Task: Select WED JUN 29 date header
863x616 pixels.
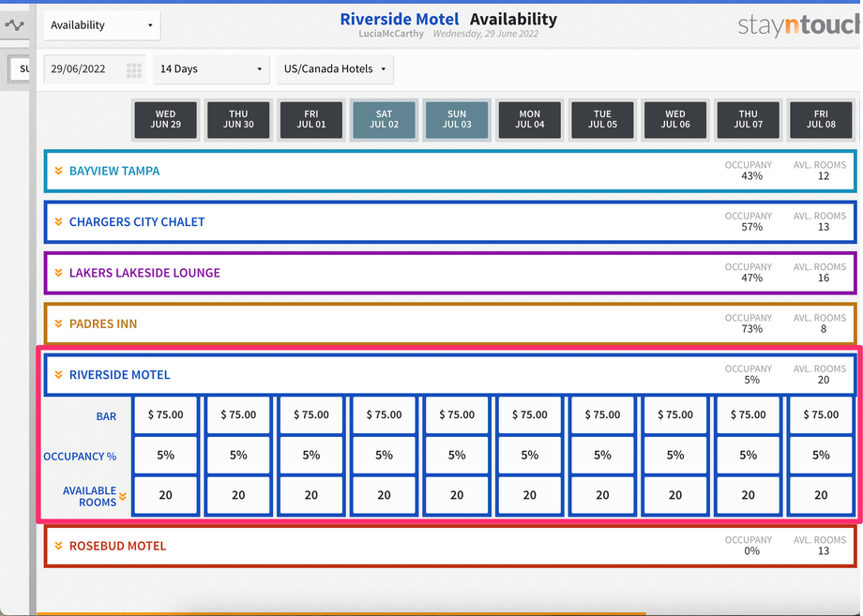Action: pos(166,120)
